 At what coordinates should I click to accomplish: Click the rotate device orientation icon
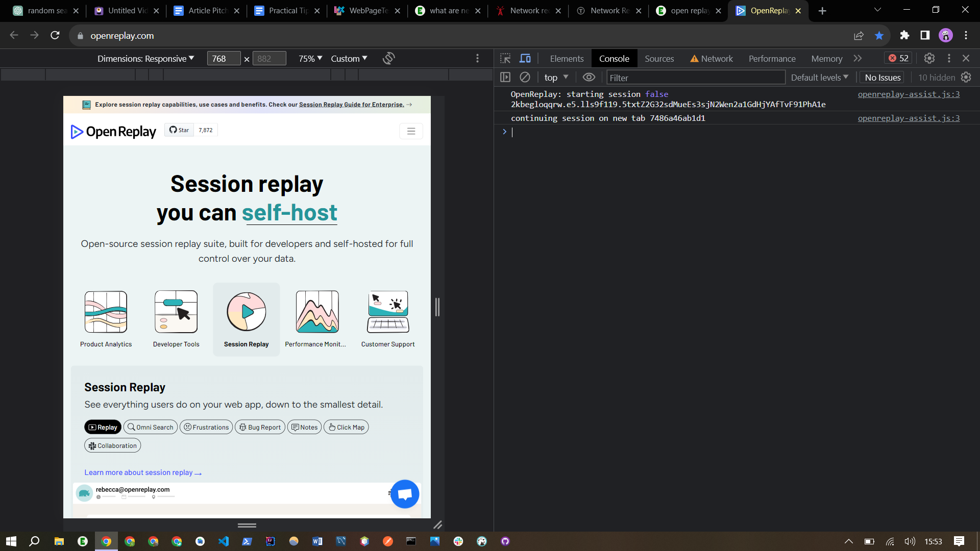388,59
